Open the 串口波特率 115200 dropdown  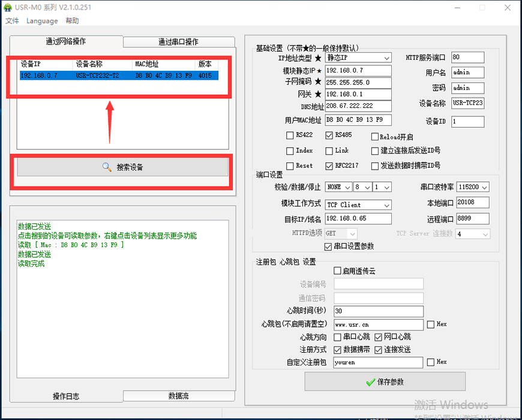484,187
